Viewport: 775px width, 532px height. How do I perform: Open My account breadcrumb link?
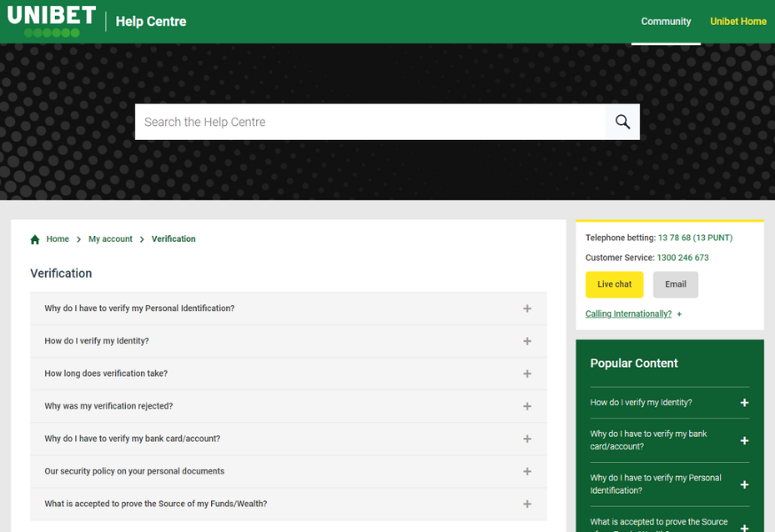tap(110, 239)
